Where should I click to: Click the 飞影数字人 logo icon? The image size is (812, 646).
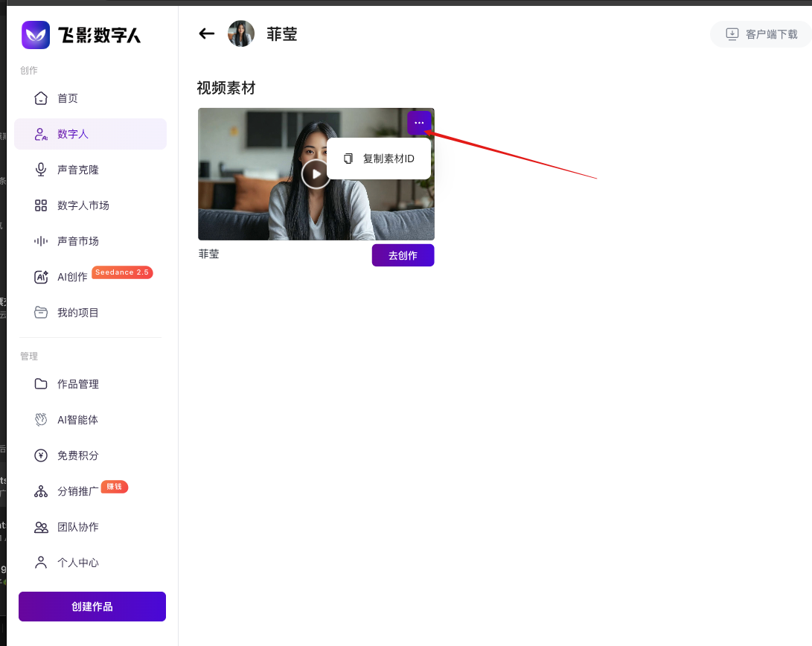coord(36,35)
